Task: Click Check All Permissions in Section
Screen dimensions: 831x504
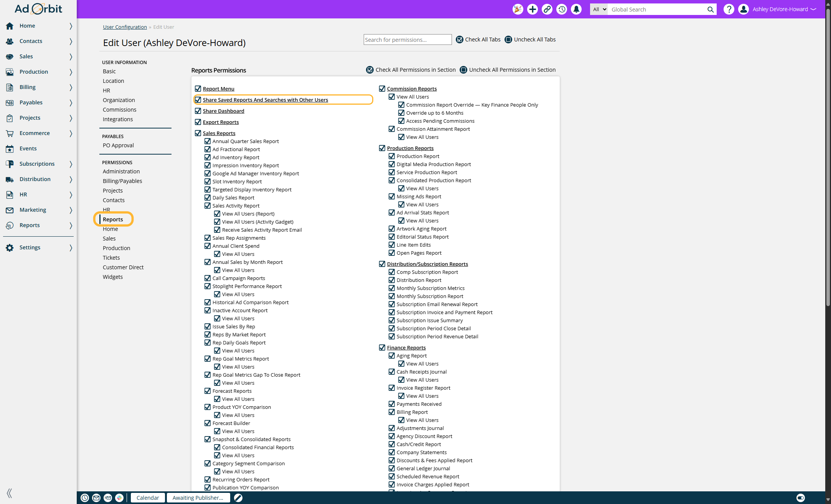Action: [x=411, y=70]
